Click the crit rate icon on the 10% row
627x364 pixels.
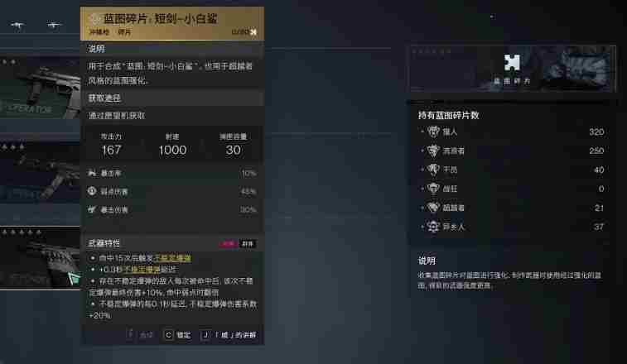93,173
